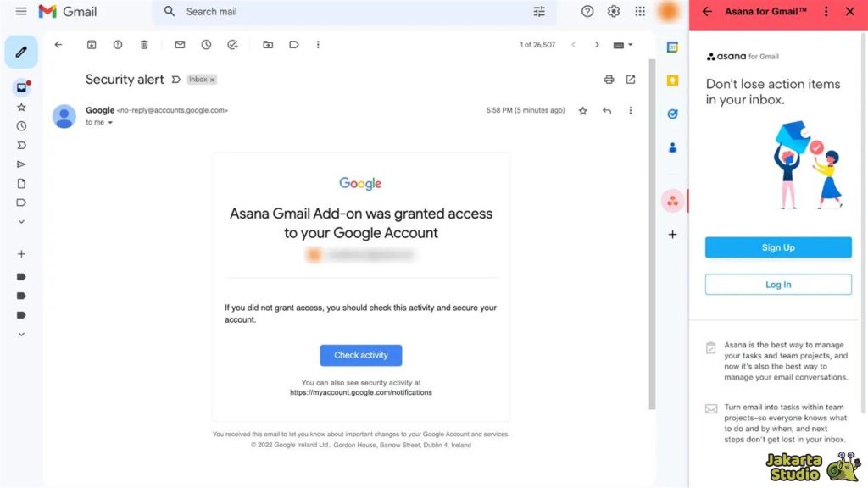Open the main Gmail navigation menu

[21, 11]
